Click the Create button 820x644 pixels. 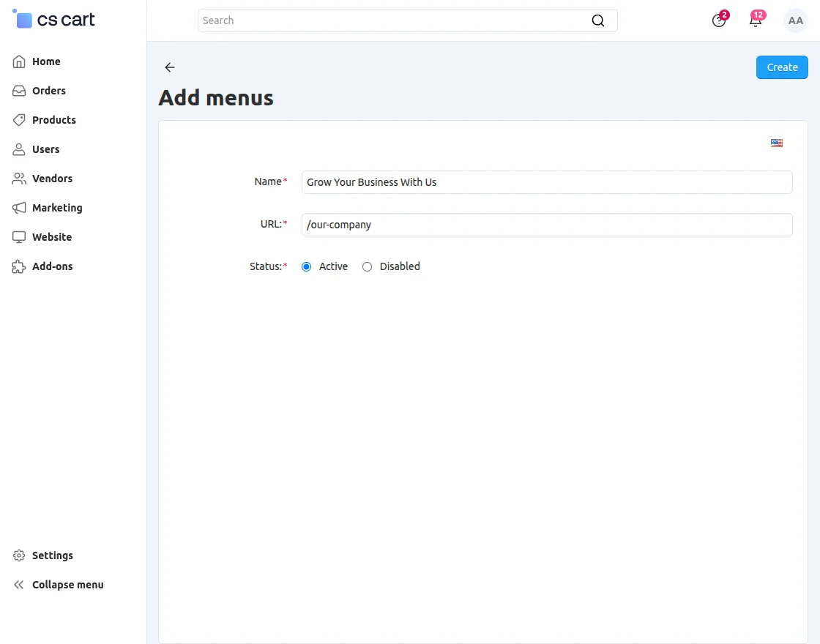coord(782,67)
